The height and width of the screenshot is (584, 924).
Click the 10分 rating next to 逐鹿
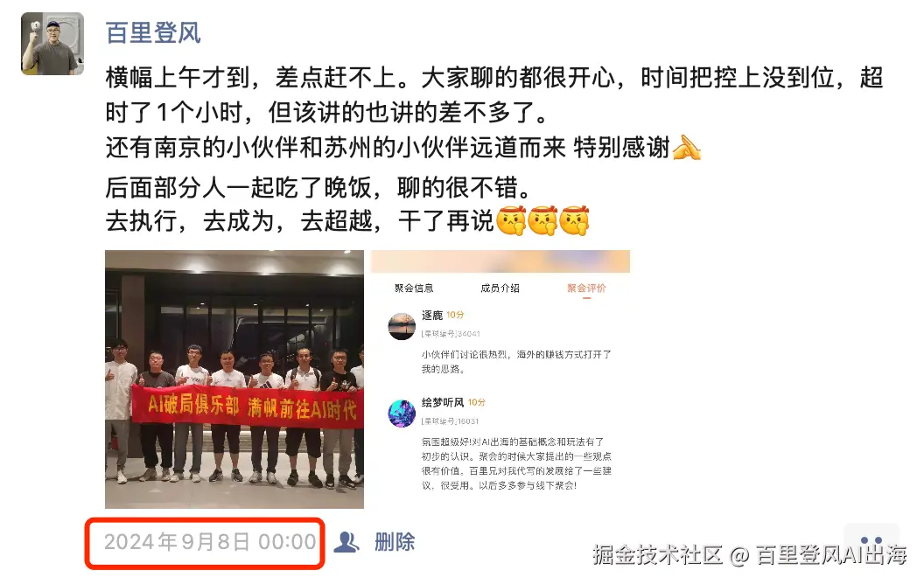click(x=455, y=315)
